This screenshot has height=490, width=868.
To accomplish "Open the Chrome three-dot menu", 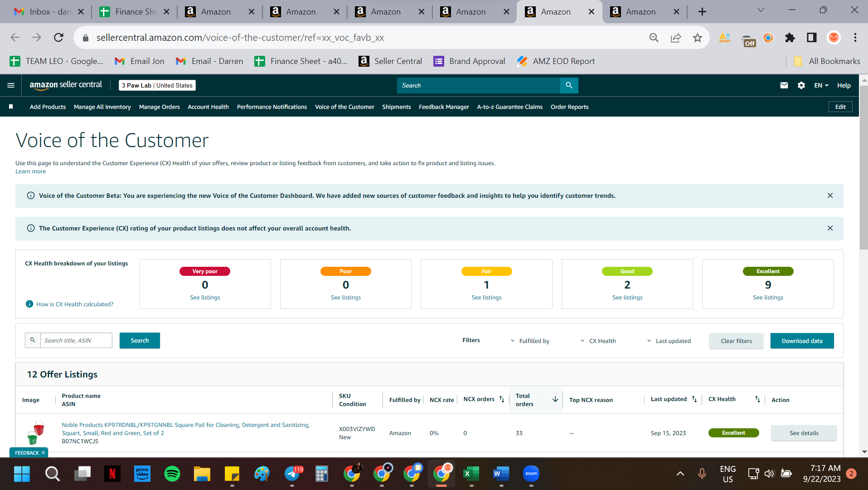I will tap(855, 38).
